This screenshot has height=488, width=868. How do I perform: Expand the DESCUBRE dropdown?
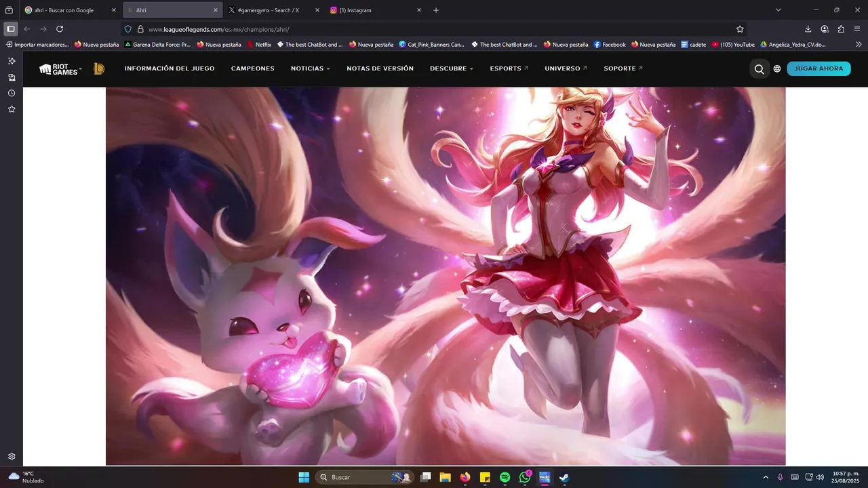[x=452, y=68]
